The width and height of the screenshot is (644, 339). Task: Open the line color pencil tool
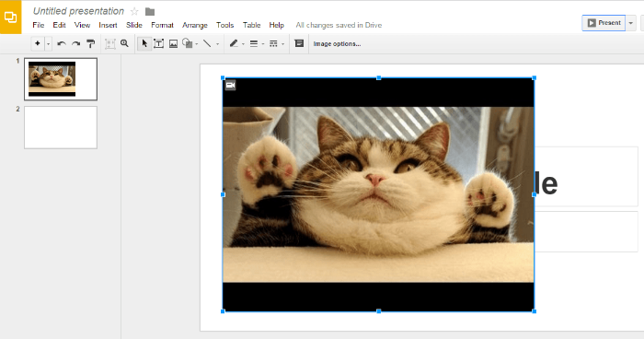234,43
